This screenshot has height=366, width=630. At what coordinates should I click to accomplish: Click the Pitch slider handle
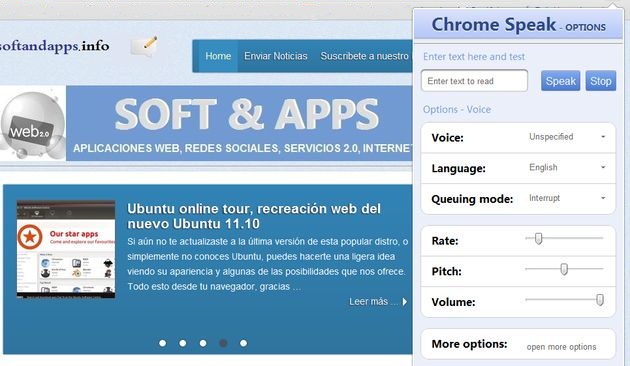point(564,269)
